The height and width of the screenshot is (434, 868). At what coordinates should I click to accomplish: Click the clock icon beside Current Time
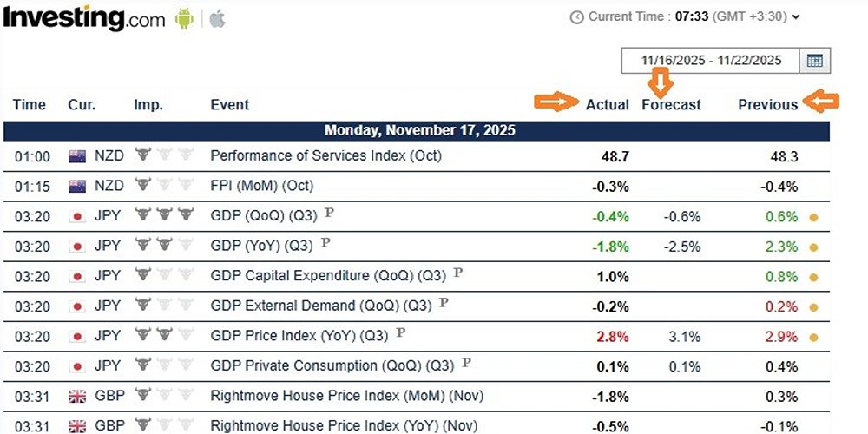coord(577,16)
